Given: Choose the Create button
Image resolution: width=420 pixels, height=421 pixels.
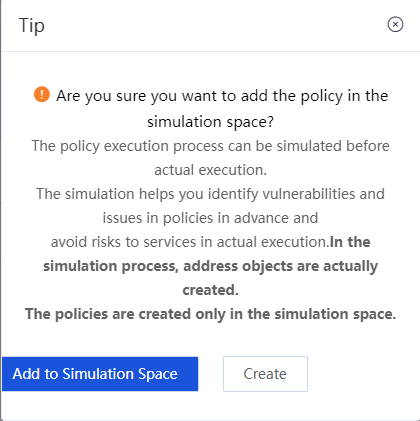Looking at the screenshot, I should 265,374.
